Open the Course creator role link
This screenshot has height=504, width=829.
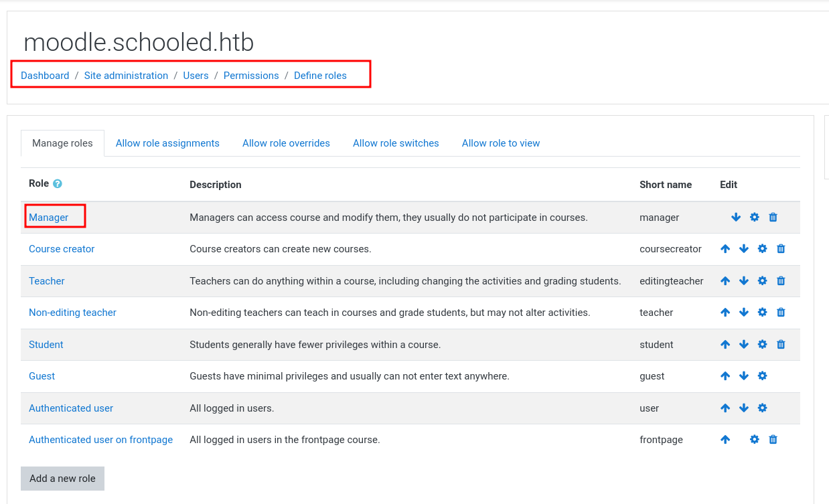(62, 249)
